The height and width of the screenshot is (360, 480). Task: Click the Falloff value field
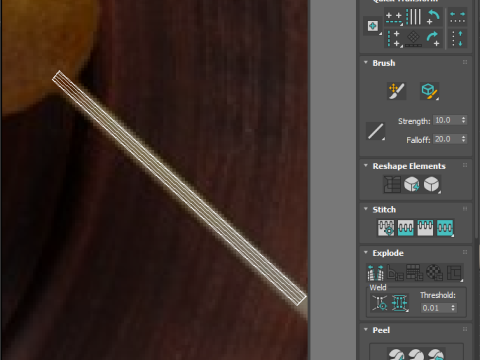(447, 139)
